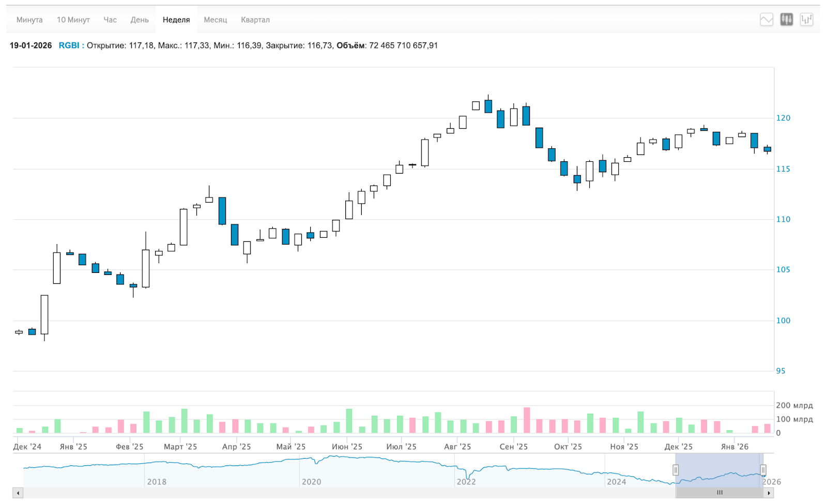This screenshot has width=827, height=504.
Task: Select the 10 Минут interval tab
Action: [x=73, y=20]
